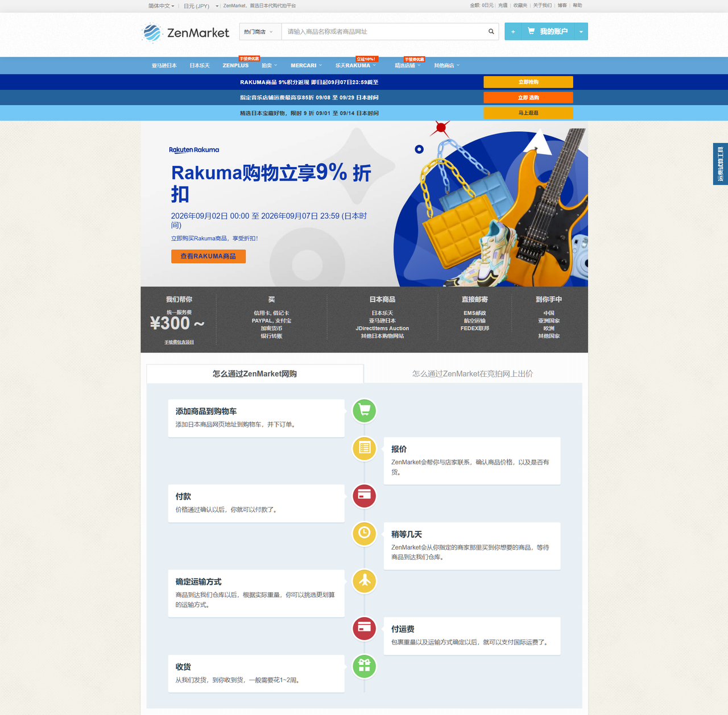Viewport: 728px width, 715px height.
Task: Open ZENPLUS in the navigation bar
Action: coord(235,65)
